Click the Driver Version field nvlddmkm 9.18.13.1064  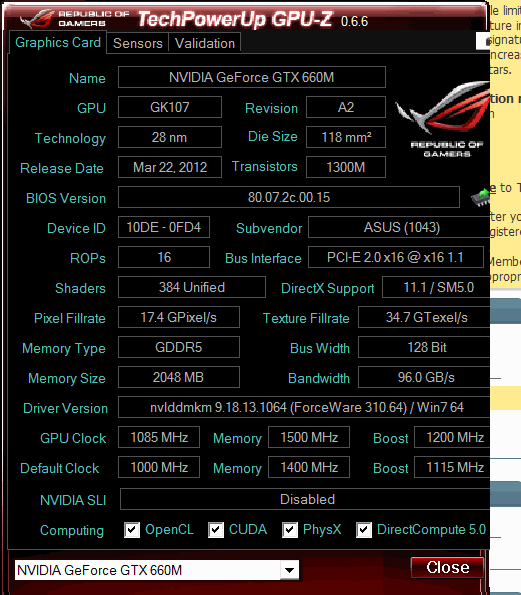[304, 407]
